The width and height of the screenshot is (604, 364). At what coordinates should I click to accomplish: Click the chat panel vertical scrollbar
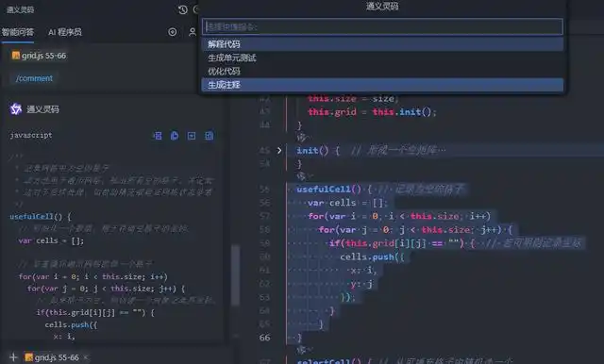click(235, 275)
